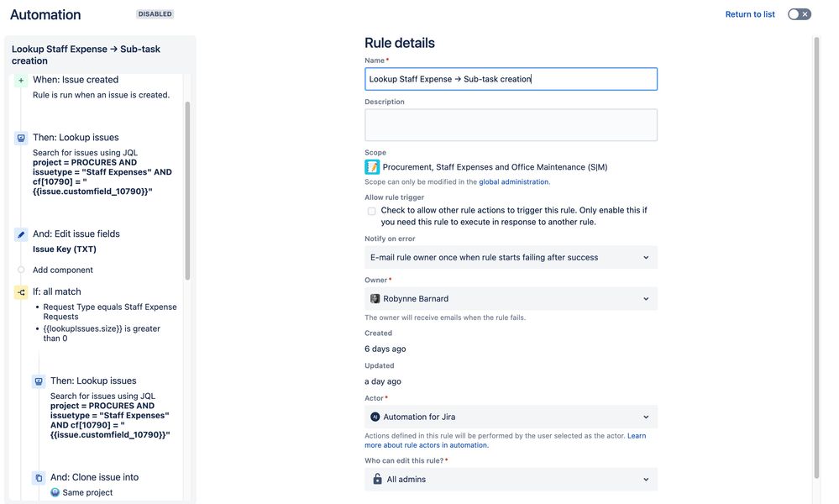Click the Clone issue into icon
The image size is (839, 504).
(39, 478)
